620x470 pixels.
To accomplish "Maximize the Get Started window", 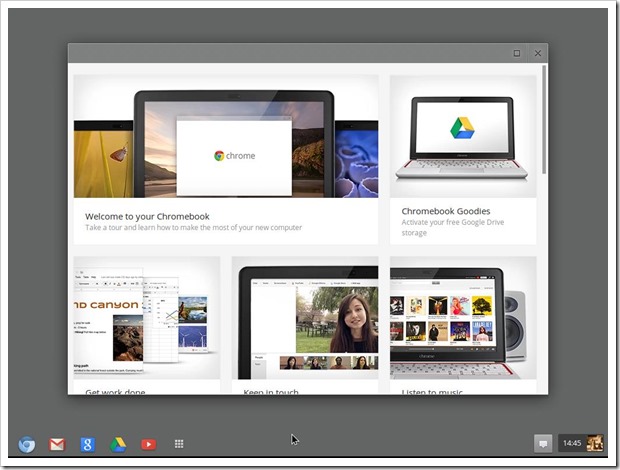I will [517, 53].
